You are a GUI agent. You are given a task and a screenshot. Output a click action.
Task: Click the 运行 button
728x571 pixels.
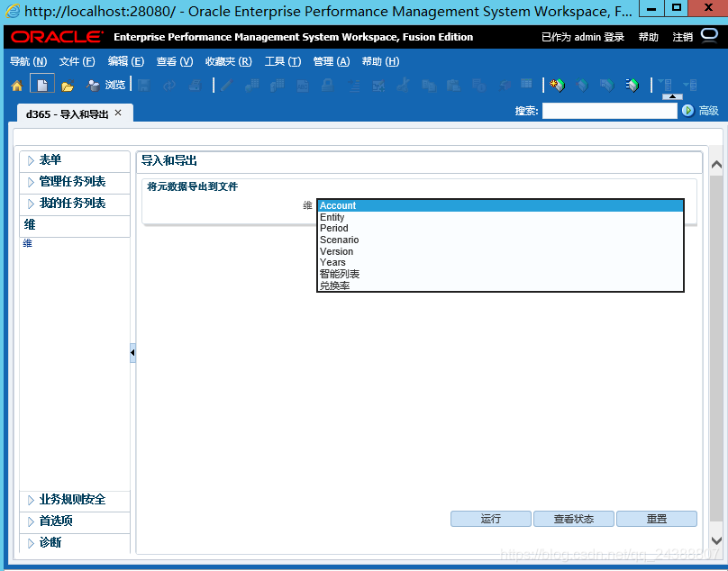point(491,519)
